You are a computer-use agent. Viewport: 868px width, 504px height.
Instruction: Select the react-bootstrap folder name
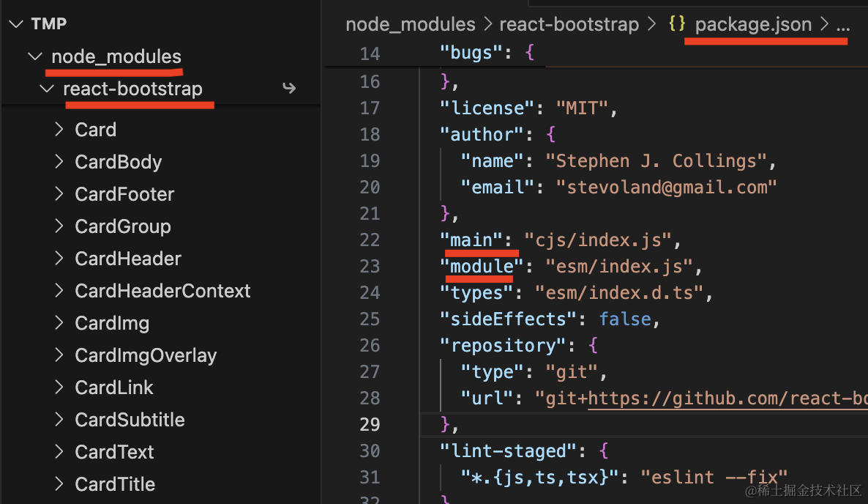(133, 89)
